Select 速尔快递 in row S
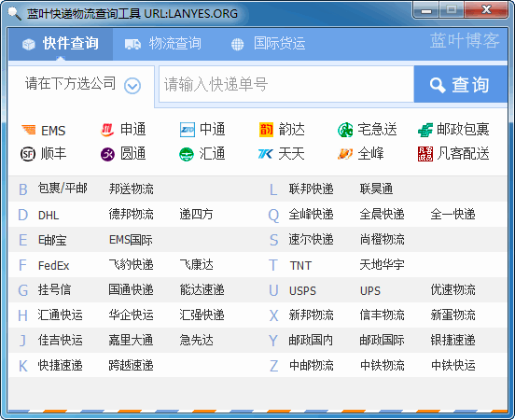This screenshot has width=515, height=420. 311,239
